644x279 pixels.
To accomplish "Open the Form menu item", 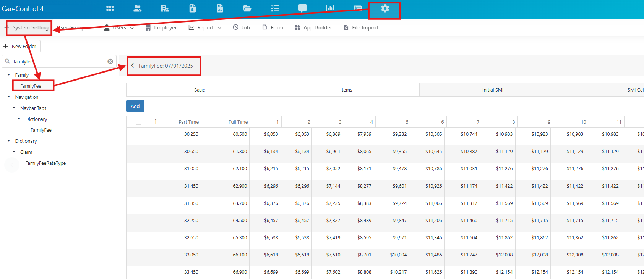I will coord(273,27).
